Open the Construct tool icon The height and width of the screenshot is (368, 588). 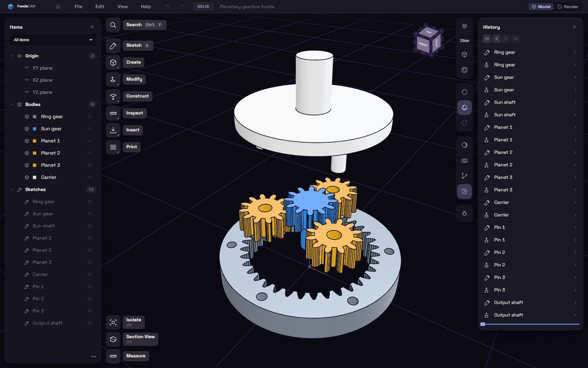click(x=113, y=96)
